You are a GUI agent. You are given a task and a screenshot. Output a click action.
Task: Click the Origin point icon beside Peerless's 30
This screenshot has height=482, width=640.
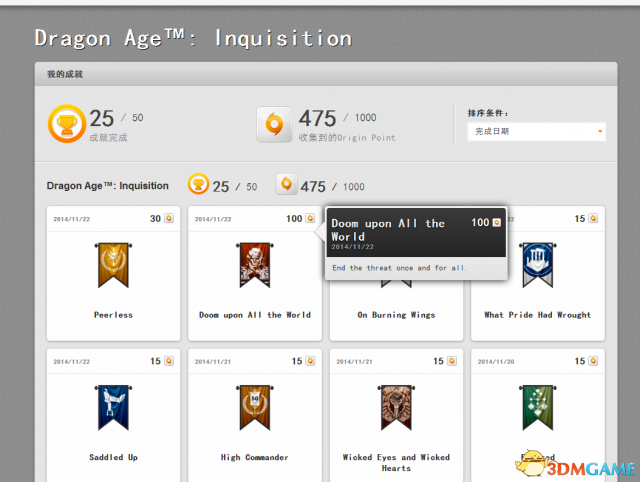coord(169,218)
